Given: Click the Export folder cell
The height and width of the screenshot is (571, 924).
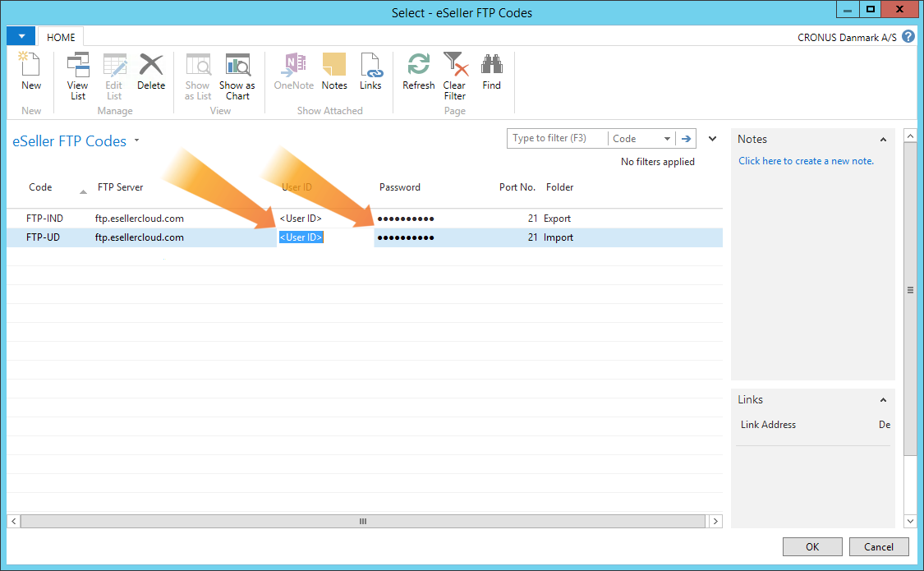Looking at the screenshot, I should 557,219.
